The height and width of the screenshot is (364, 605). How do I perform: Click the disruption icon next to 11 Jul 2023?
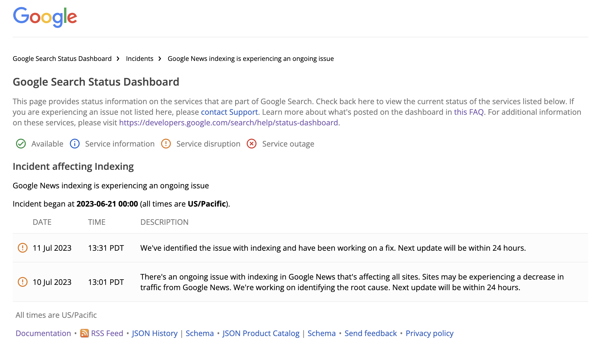pos(22,248)
